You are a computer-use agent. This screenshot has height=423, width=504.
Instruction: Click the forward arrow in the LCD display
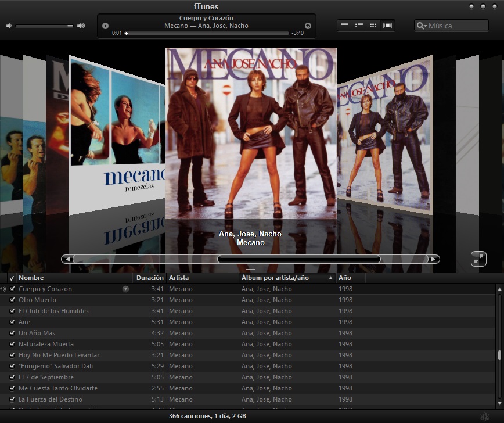pos(307,25)
